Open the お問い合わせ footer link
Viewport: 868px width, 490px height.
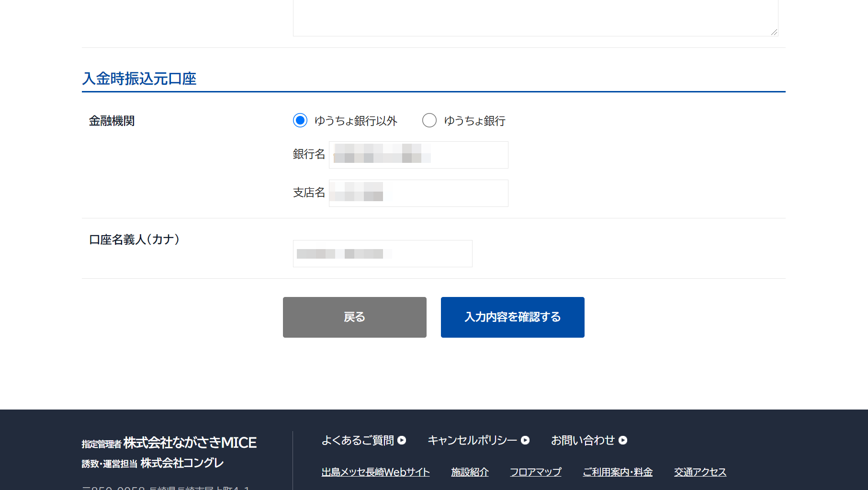[x=583, y=440]
